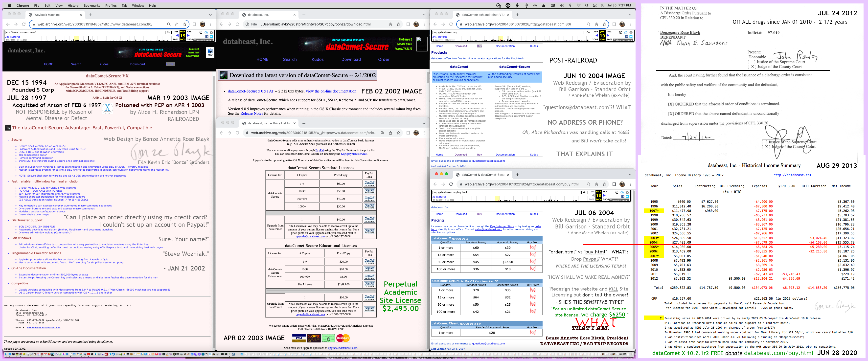This screenshot has height=361, width=868.
Task: Open the '245 captures' link in Wayback Machine window
Action: [x=13, y=37]
